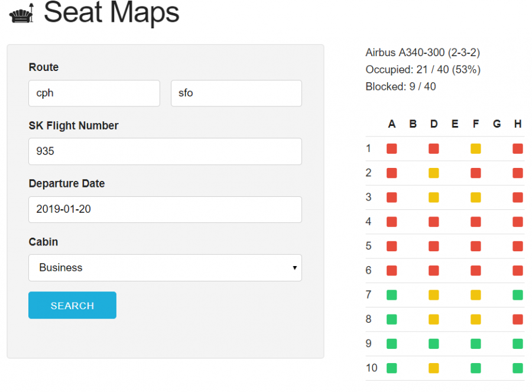
Task: Select green seat 9F
Action: tap(476, 344)
